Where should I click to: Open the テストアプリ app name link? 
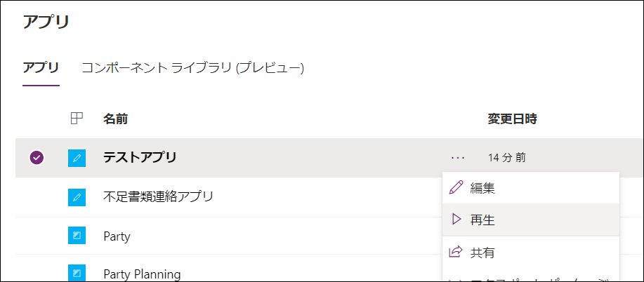coord(140,158)
